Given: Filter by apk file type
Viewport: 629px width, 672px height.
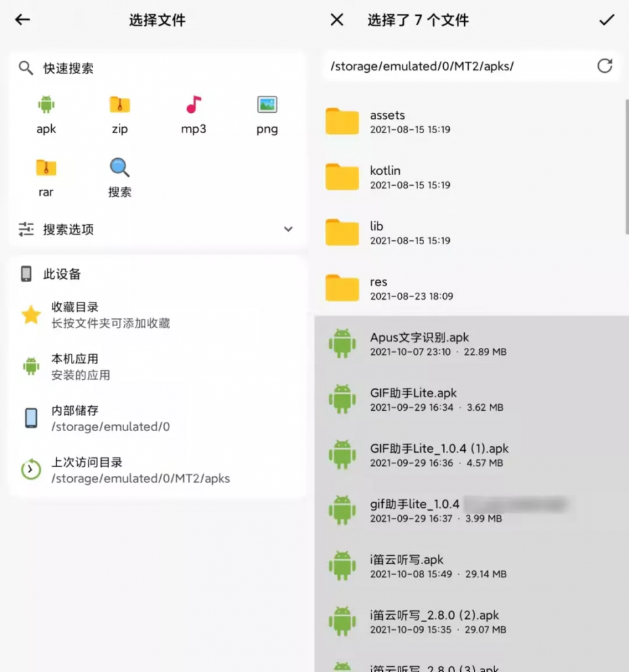Looking at the screenshot, I should [47, 115].
